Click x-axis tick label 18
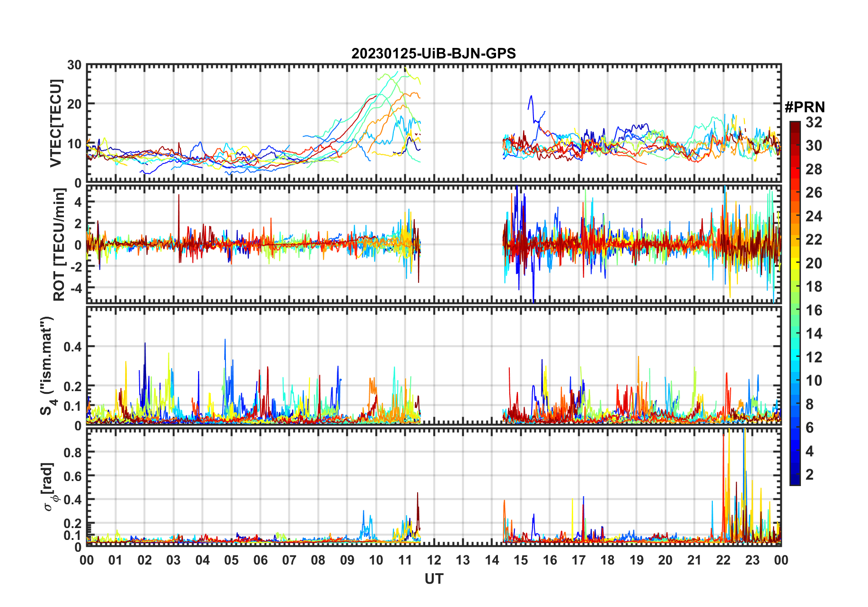 click(607, 560)
